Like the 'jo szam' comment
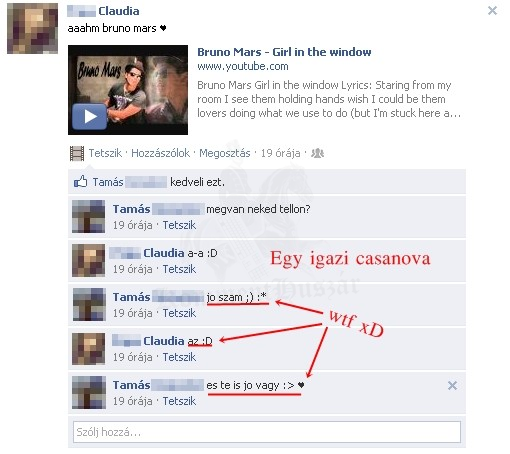The image size is (510, 454). pos(179,313)
